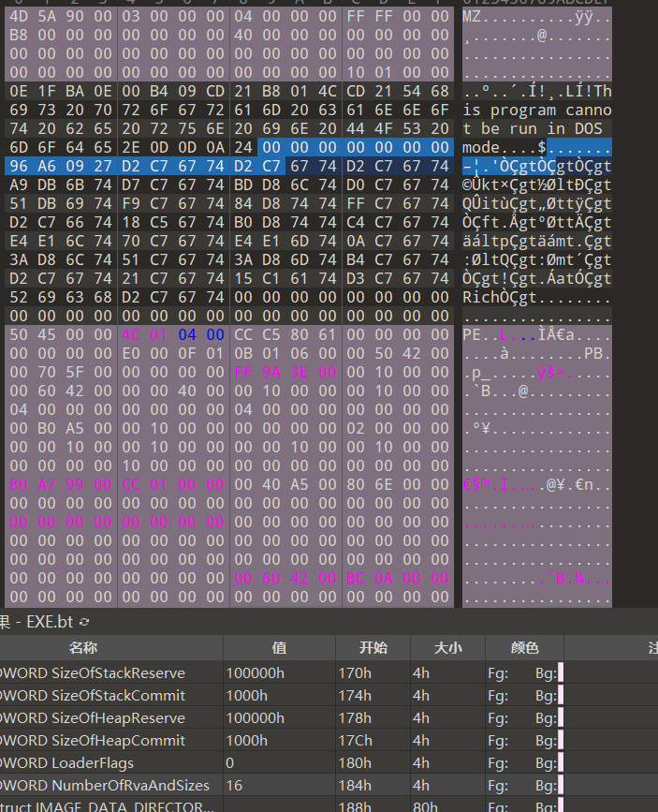Click magenta hex byte BC near bottom

click(x=356, y=578)
